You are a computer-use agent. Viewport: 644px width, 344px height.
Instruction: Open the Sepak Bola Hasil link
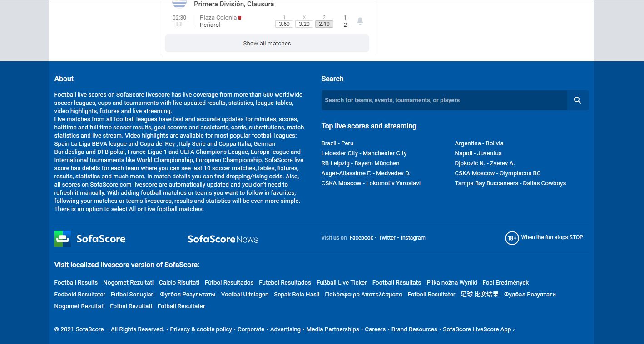click(x=297, y=295)
